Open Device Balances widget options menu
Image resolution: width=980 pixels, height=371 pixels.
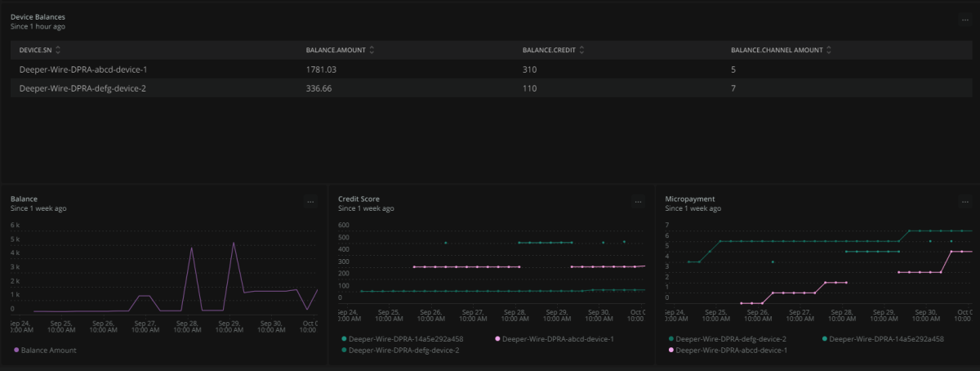965,20
